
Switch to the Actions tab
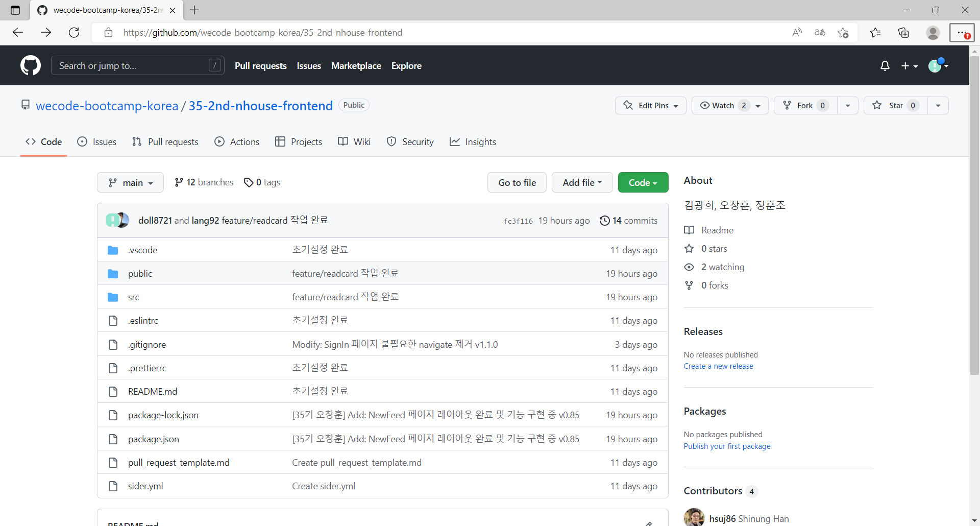click(x=237, y=141)
